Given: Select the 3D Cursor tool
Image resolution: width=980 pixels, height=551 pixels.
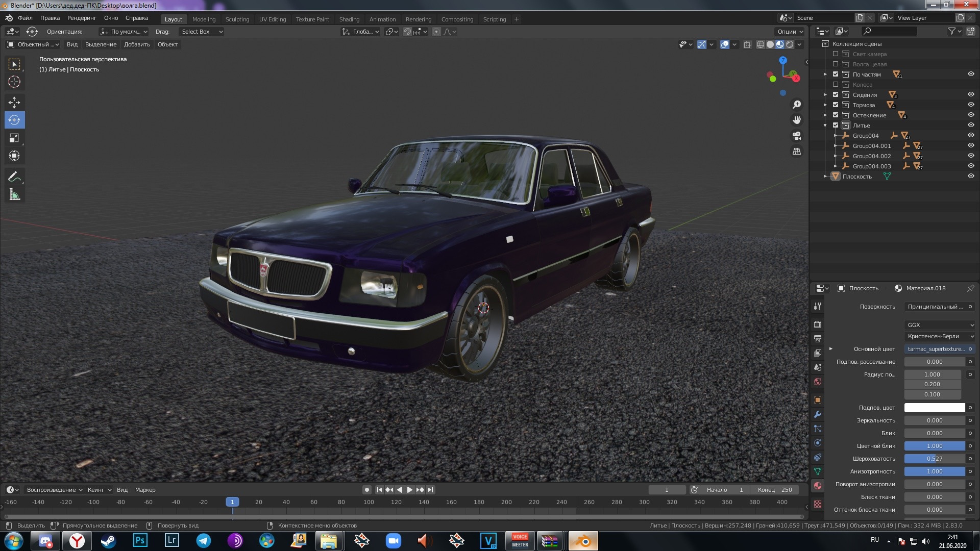Looking at the screenshot, I should pyautogui.click(x=14, y=82).
